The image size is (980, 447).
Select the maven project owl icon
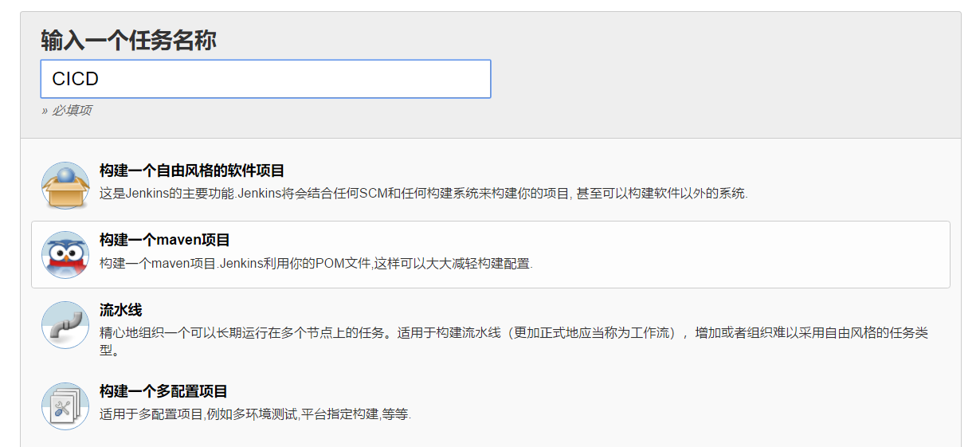pyautogui.click(x=65, y=255)
